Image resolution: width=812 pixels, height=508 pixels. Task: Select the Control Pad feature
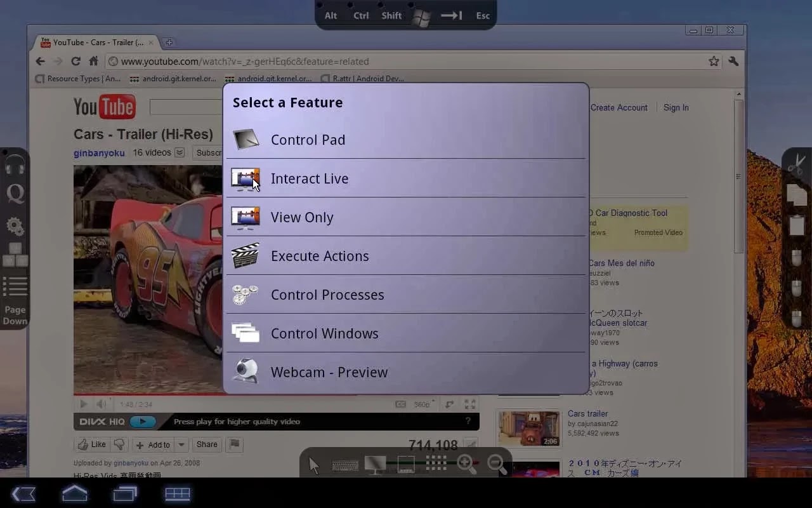[406, 140]
